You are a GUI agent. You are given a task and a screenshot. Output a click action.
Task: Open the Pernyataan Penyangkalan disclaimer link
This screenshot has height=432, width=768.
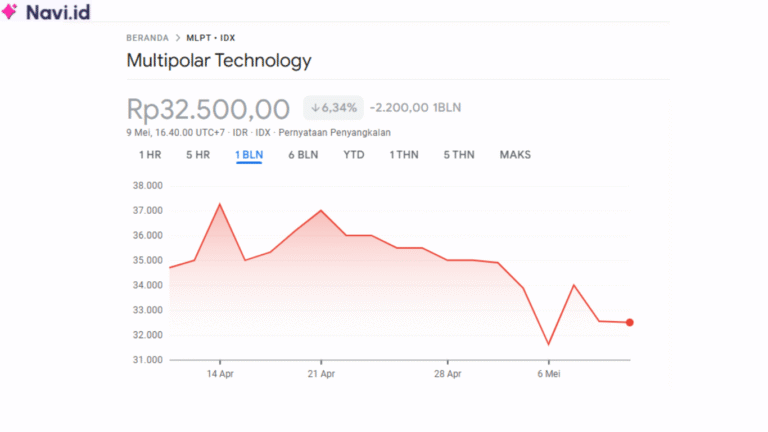point(334,132)
